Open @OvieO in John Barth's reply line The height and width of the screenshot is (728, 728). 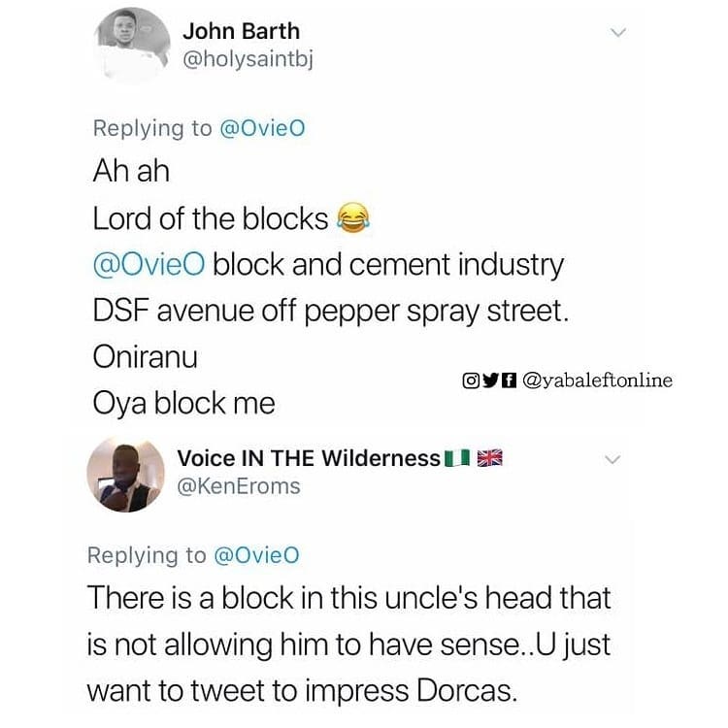265,128
